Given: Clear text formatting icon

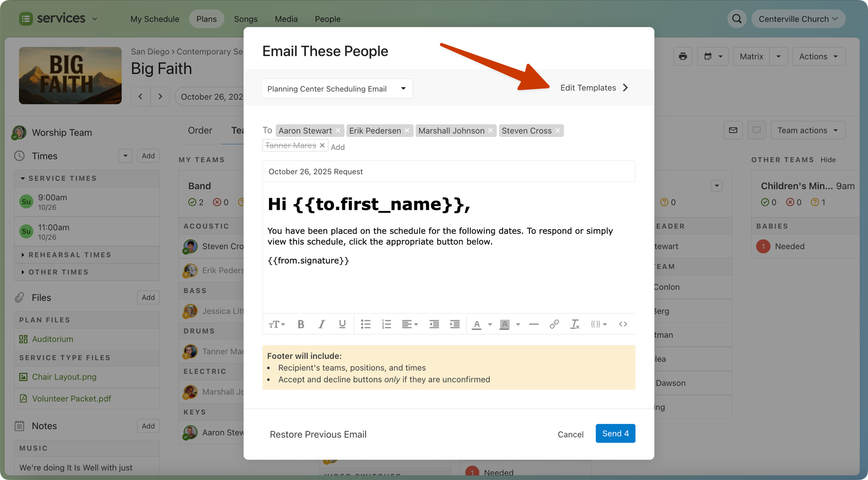Looking at the screenshot, I should coord(575,324).
